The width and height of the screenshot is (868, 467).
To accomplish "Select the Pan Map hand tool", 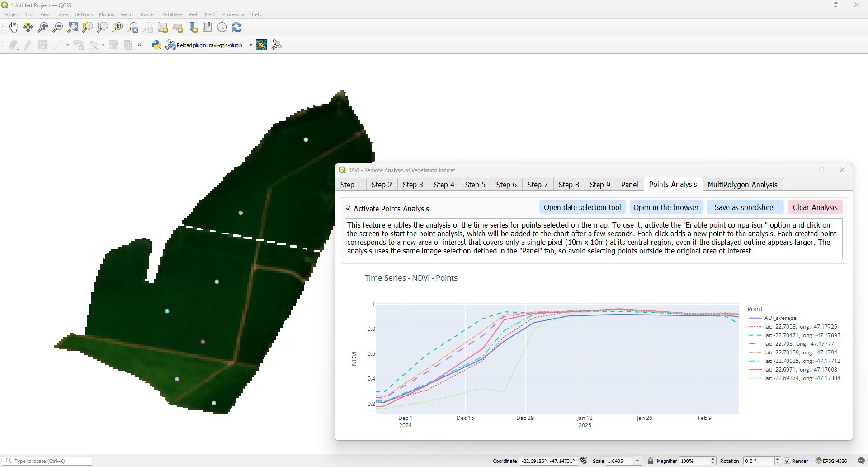I will point(13,28).
